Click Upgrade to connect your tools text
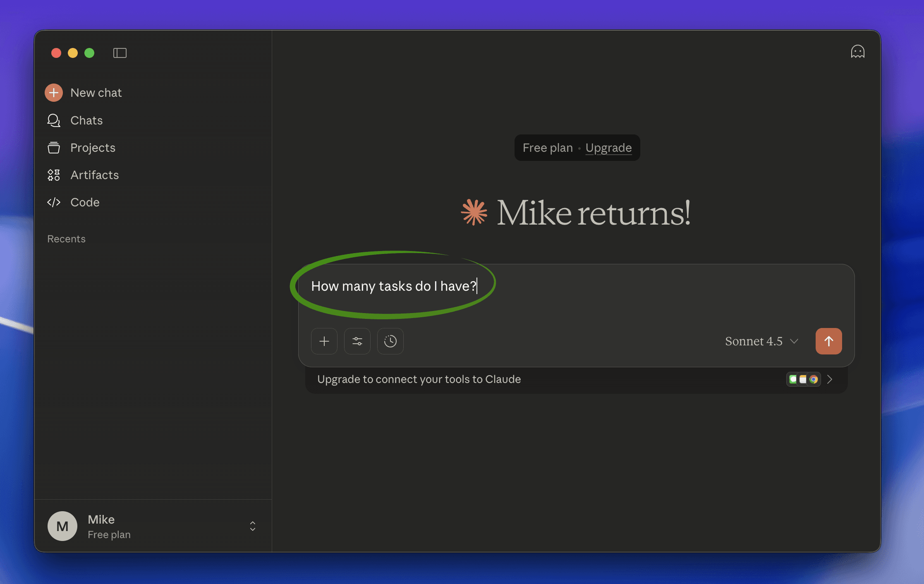Screen dimensions: 924x584 [419, 379]
